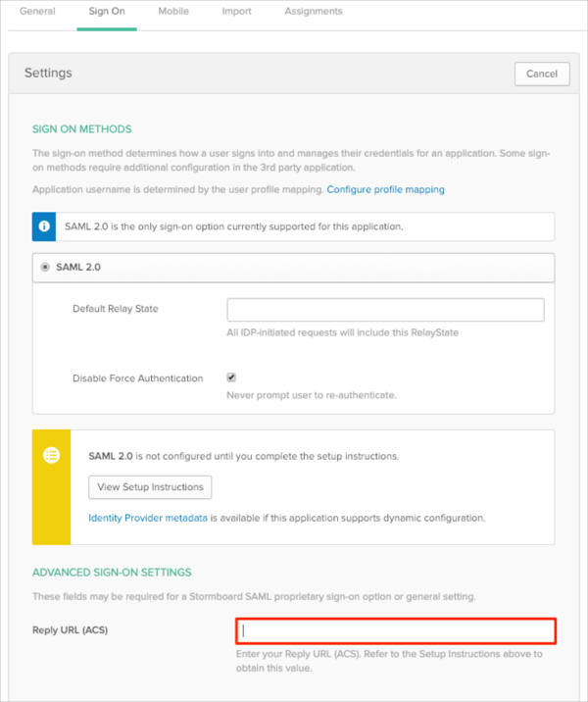The width and height of the screenshot is (588, 702).
Task: Click View Setup Instructions button
Action: (x=150, y=487)
